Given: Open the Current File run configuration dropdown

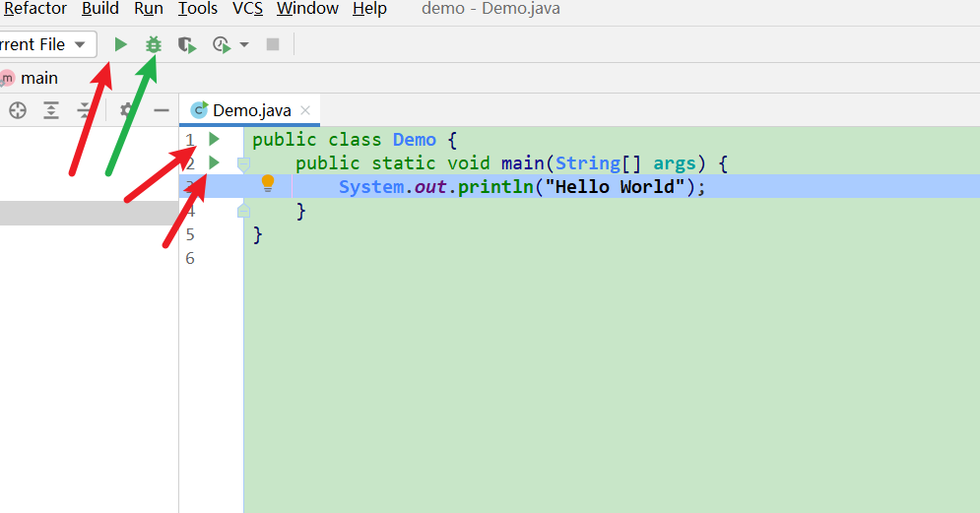Looking at the screenshot, I should point(45,44).
